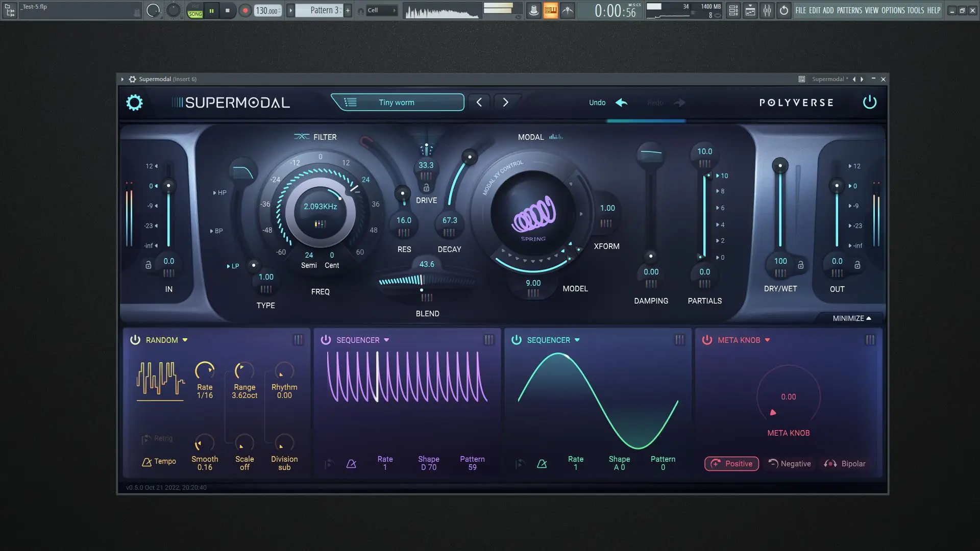Disable the RANDOM modulator power toggle
The image size is (980, 551).
[135, 340]
